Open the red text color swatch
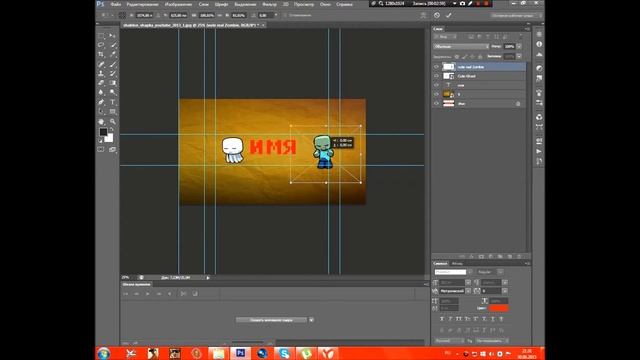The width and height of the screenshot is (640, 360). [x=498, y=308]
